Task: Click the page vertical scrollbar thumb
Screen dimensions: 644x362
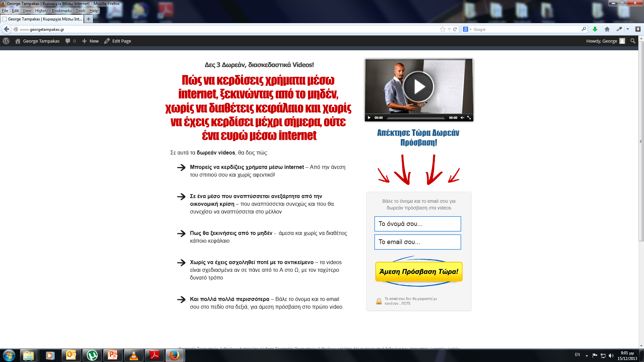Action: pos(641,141)
